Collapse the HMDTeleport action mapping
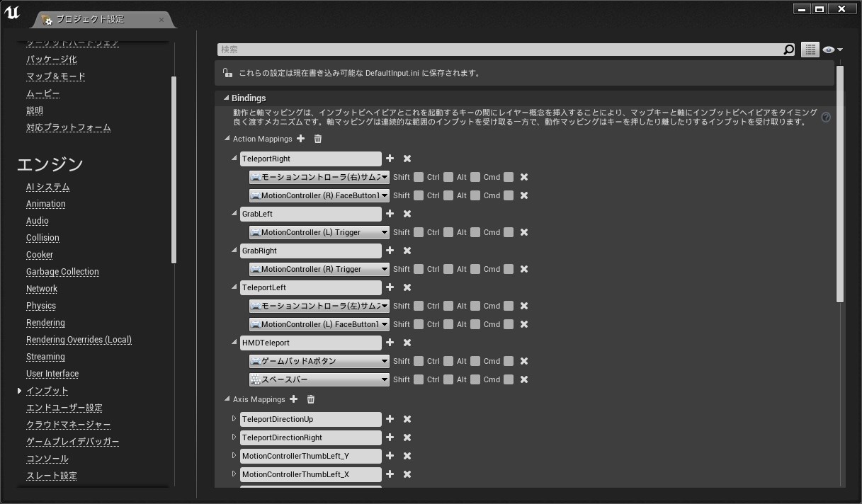The height and width of the screenshot is (504, 862). click(234, 343)
